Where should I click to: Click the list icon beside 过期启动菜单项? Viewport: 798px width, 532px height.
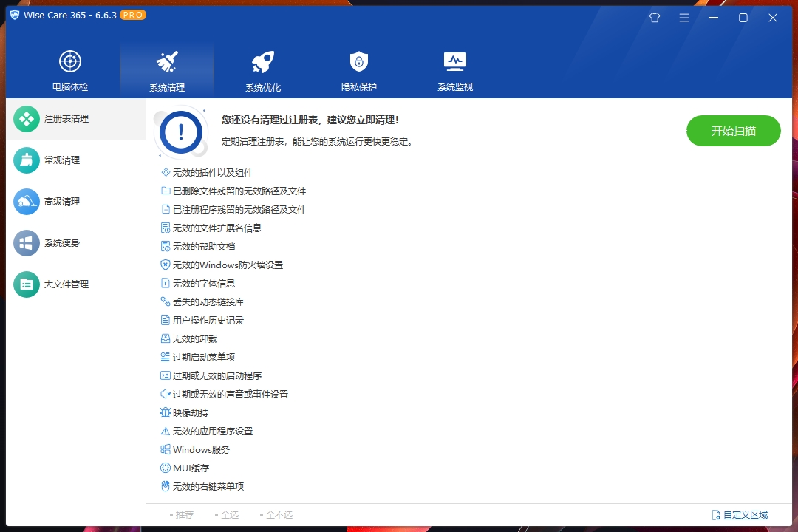click(166, 357)
